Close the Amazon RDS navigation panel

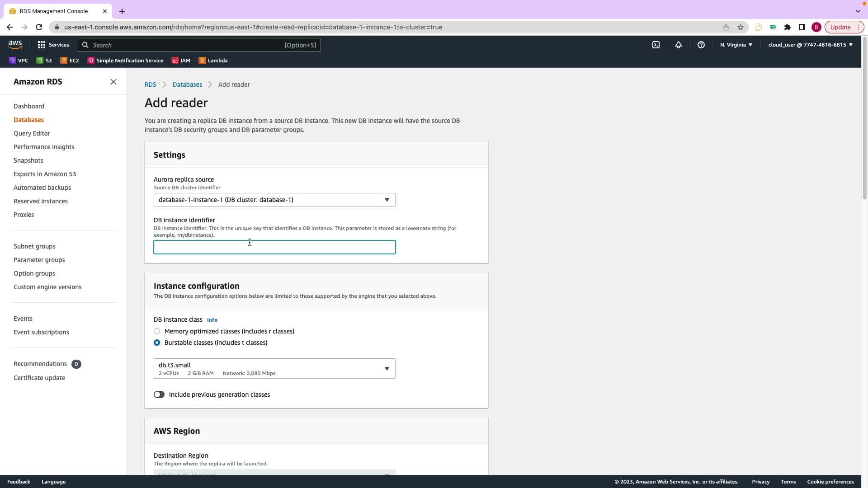(113, 82)
